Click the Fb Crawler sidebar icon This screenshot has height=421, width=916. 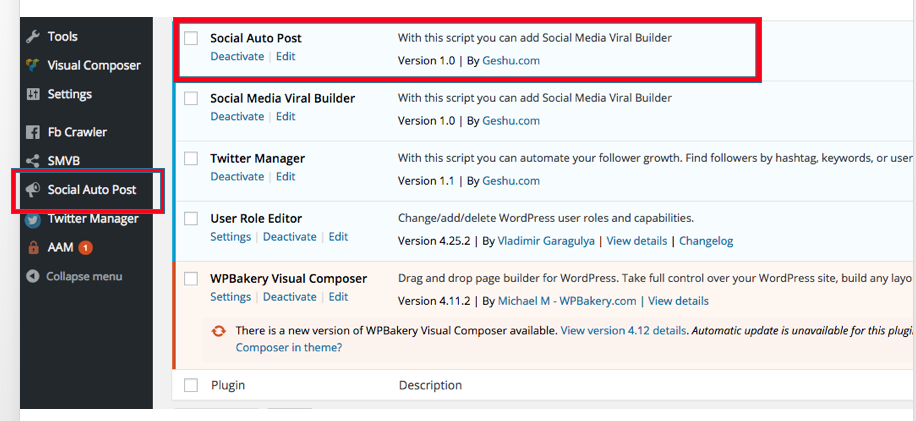[33, 132]
